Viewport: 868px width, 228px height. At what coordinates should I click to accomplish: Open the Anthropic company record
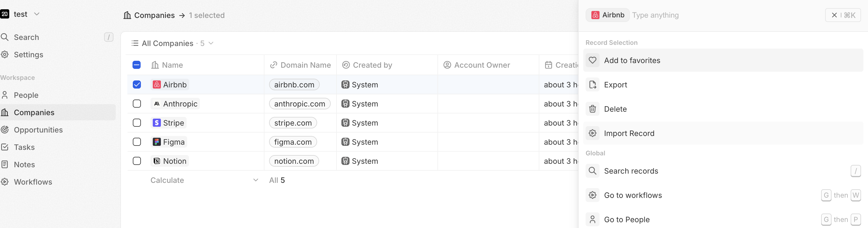click(x=175, y=104)
